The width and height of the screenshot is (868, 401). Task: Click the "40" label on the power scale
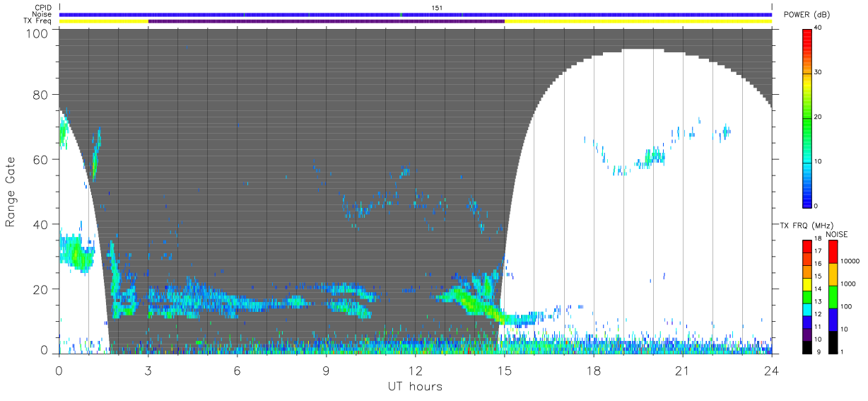coord(820,28)
